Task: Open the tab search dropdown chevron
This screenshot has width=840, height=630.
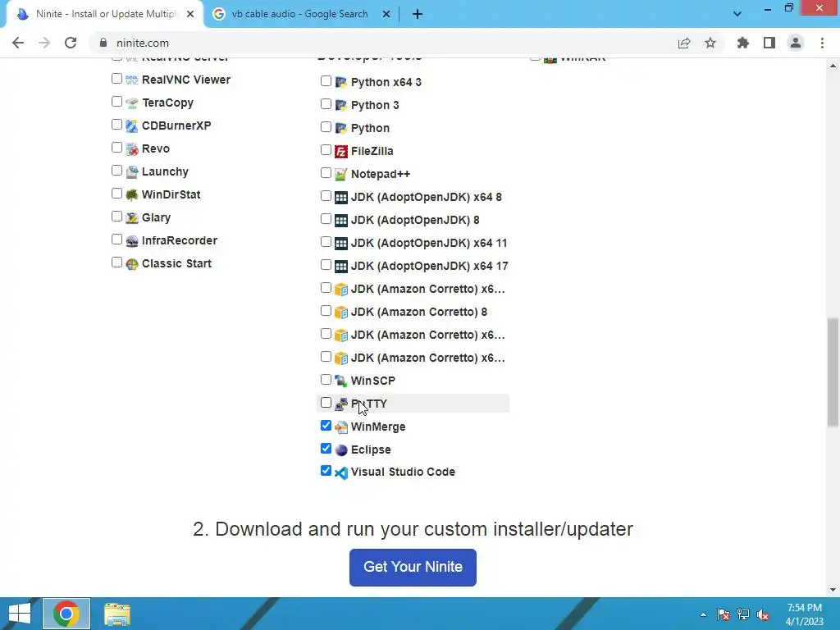Action: pos(737,14)
